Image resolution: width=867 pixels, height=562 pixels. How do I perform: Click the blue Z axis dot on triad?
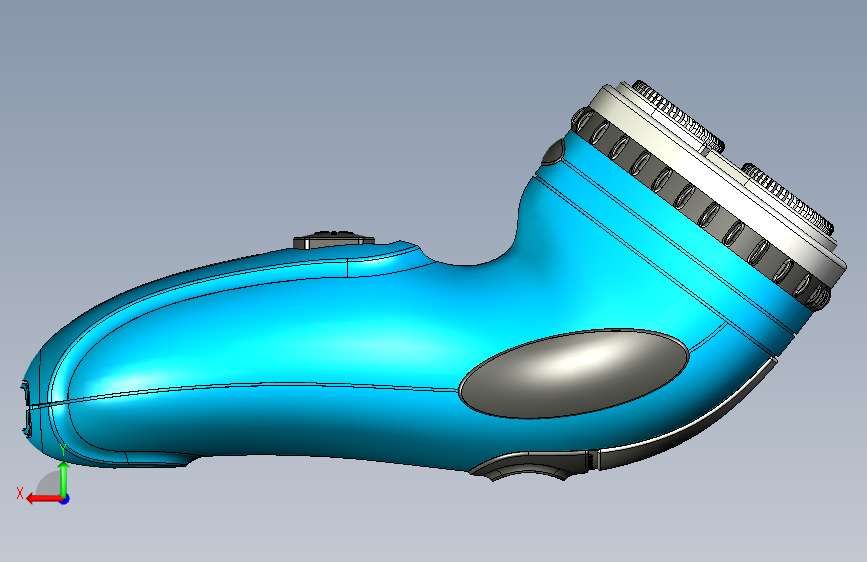coord(65,499)
